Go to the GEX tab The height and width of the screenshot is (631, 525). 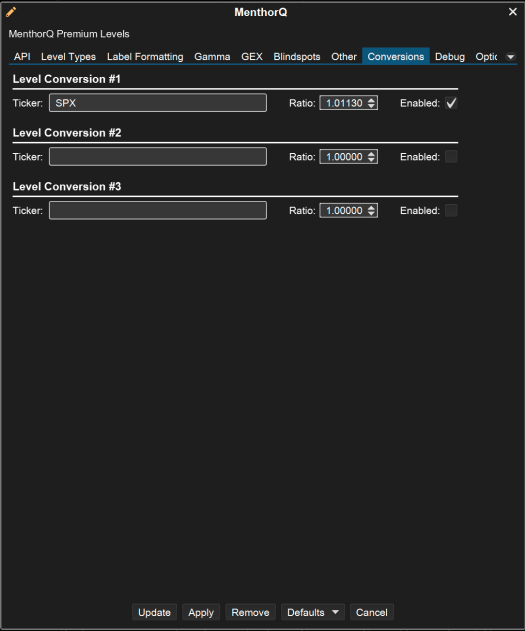pos(252,57)
